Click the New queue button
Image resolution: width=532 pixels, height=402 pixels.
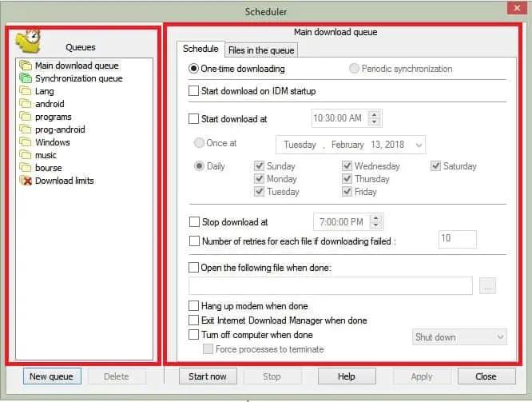(51, 376)
